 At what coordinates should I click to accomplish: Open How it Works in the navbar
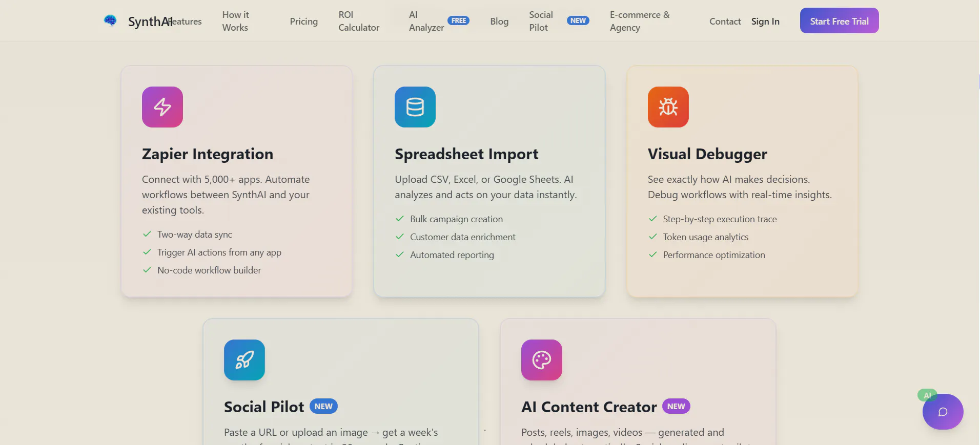(236, 21)
